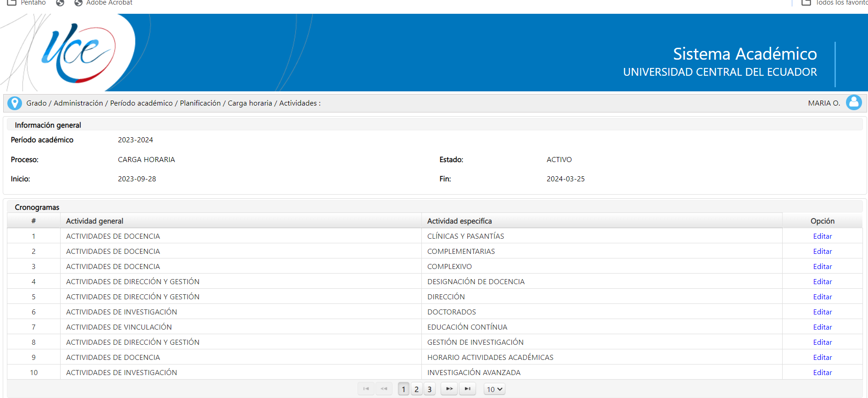This screenshot has height=398, width=868.
Task: Edit the INVESTIGACIÓN AVANZADA row
Action: coord(822,372)
